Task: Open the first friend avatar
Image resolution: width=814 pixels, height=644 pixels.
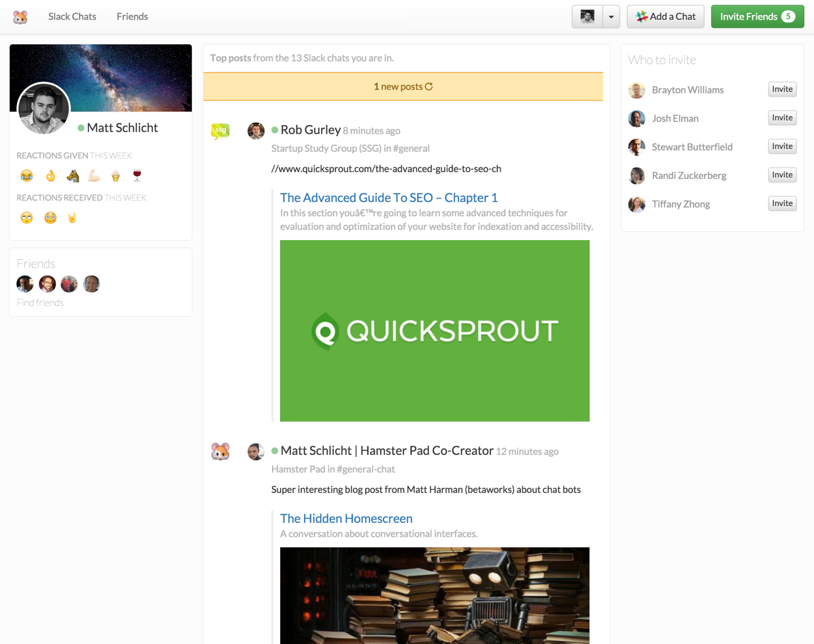Action: pyautogui.click(x=25, y=284)
